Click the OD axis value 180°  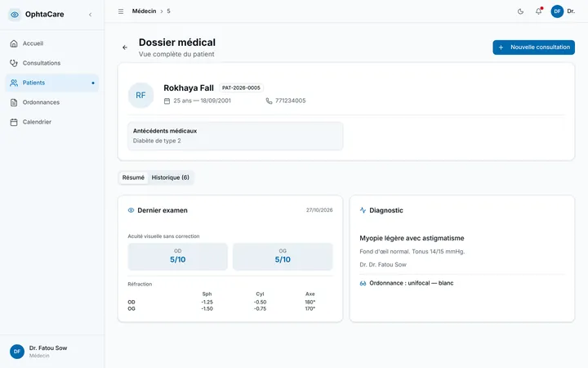tap(310, 302)
